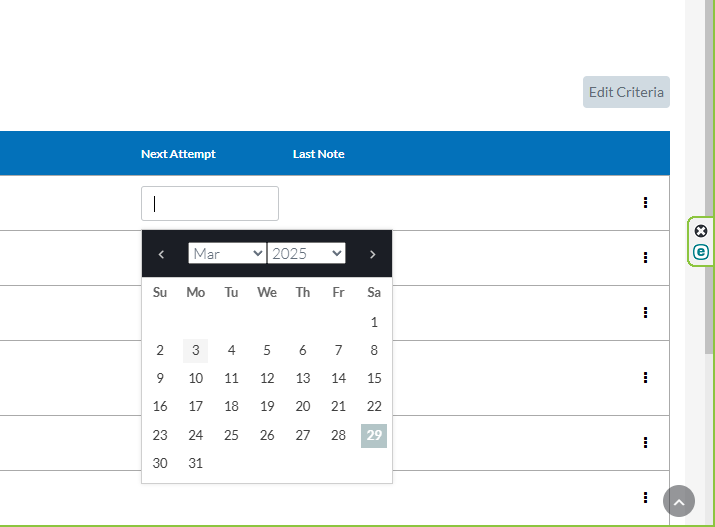The width and height of the screenshot is (715, 527).
Task: Open the first row's three-dot menu
Action: click(645, 202)
